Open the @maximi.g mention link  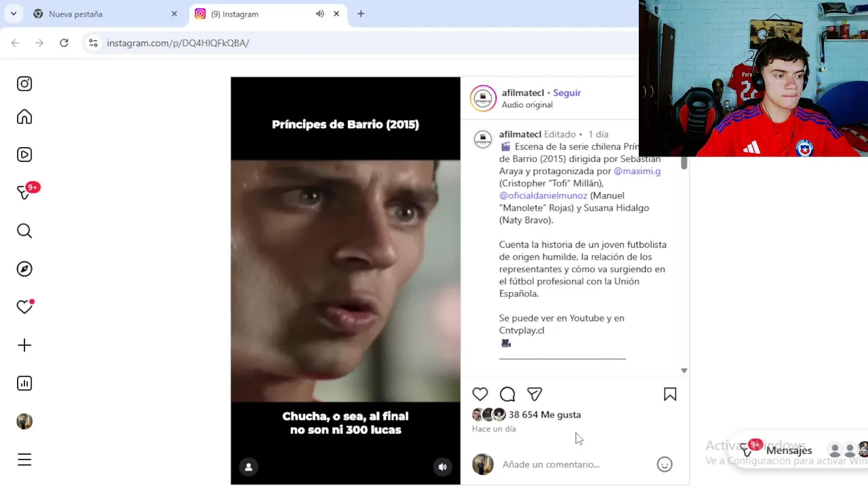click(637, 171)
